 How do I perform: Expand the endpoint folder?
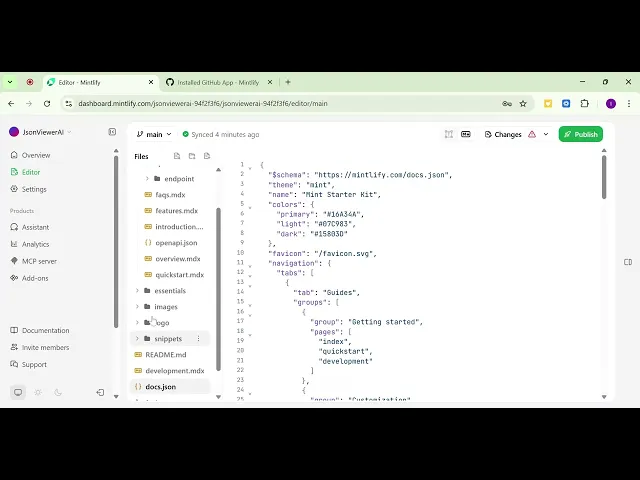147,178
